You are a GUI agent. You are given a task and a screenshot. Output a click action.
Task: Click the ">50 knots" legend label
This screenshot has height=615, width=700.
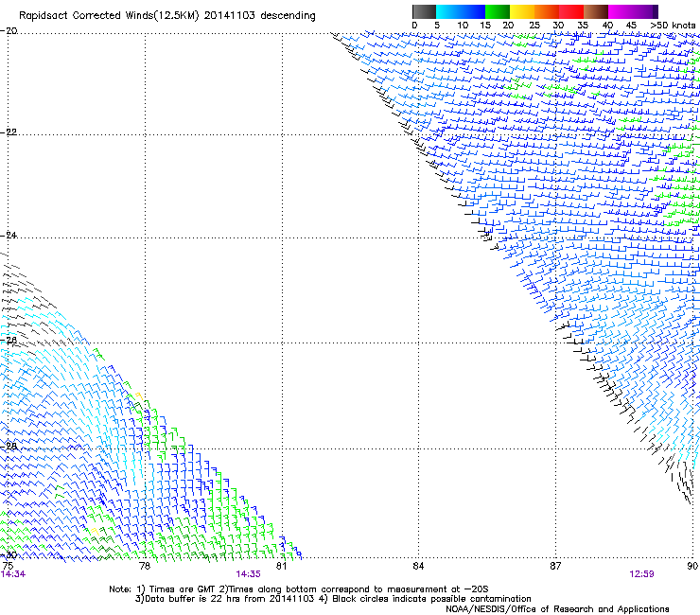pyautogui.click(x=673, y=25)
